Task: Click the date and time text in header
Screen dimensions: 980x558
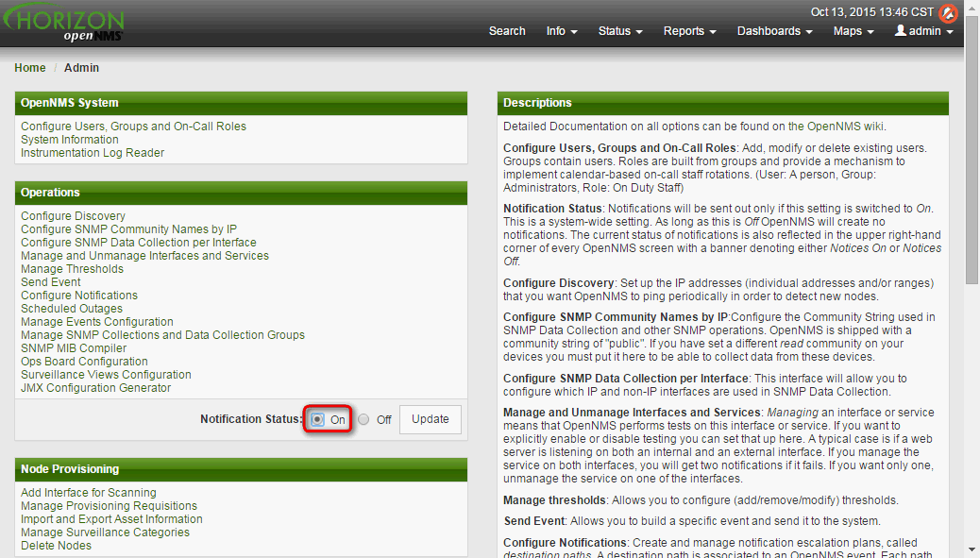Action: (x=871, y=12)
